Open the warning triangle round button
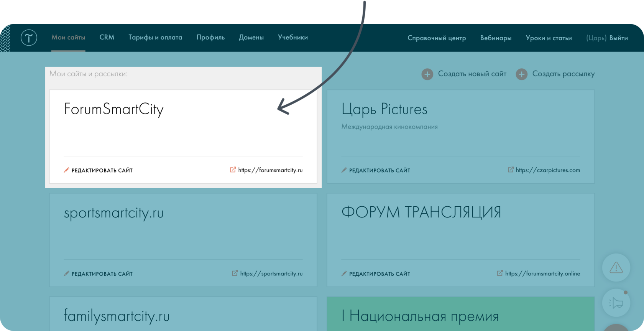This screenshot has width=644, height=331. [x=616, y=267]
